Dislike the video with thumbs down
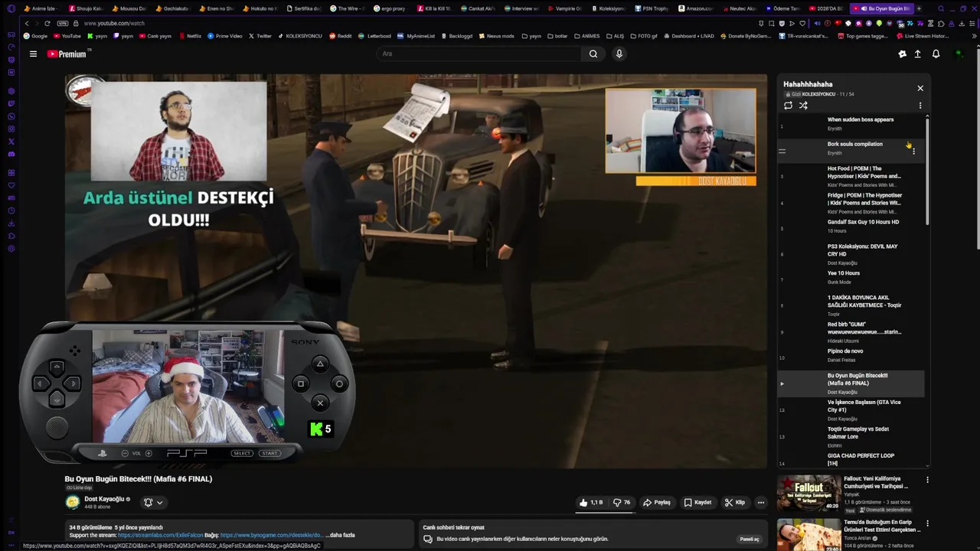 (x=622, y=503)
